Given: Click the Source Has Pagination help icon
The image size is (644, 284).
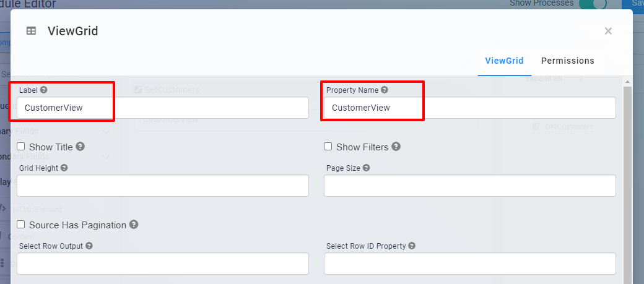Looking at the screenshot, I should tap(134, 225).
